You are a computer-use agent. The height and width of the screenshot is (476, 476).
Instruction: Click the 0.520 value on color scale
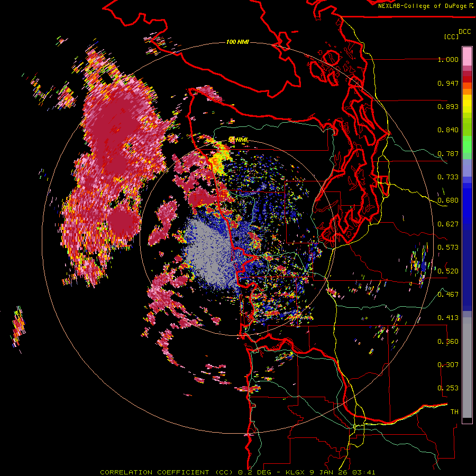[448, 271]
